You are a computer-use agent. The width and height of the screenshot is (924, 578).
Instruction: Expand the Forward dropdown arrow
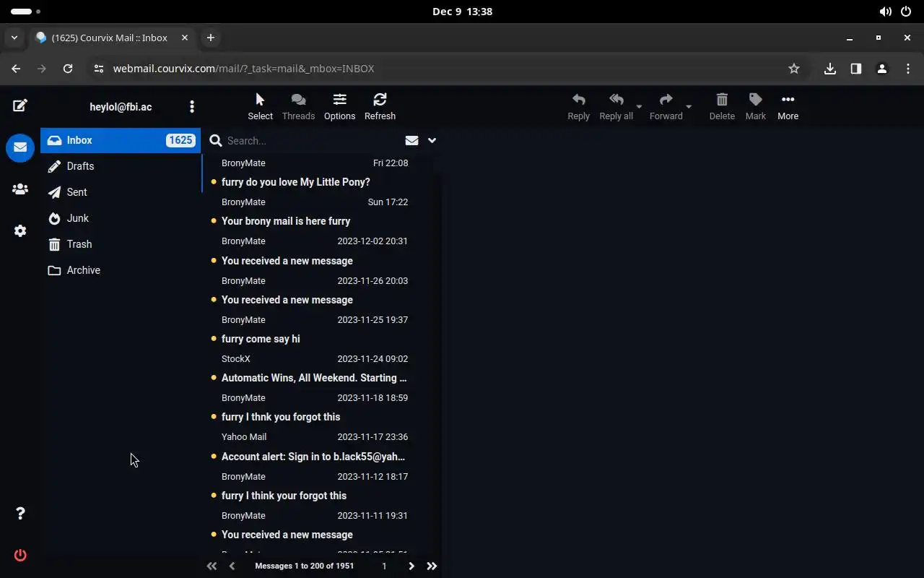(x=689, y=107)
